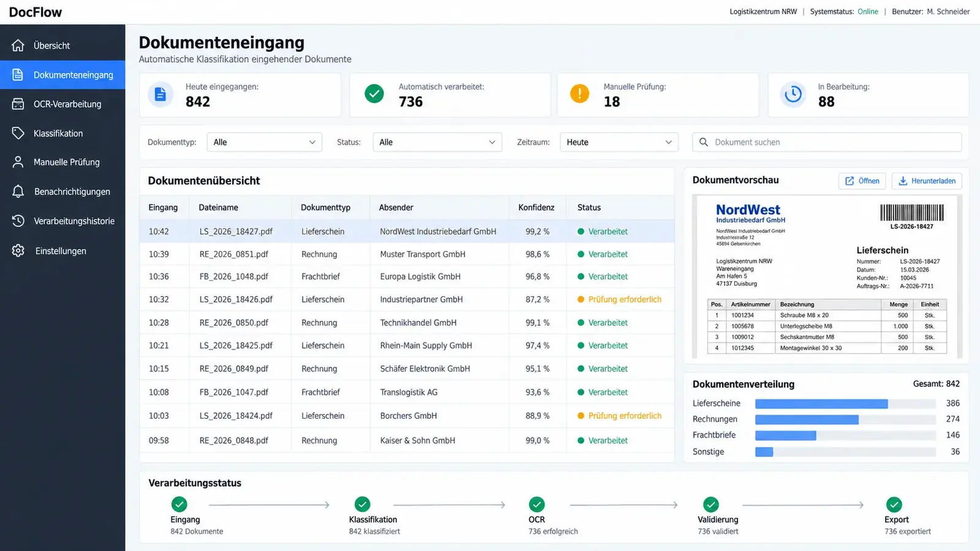Select Manuelle Prüfung in the sidebar
Screen dimensions: 980x551
pyautogui.click(x=62, y=162)
